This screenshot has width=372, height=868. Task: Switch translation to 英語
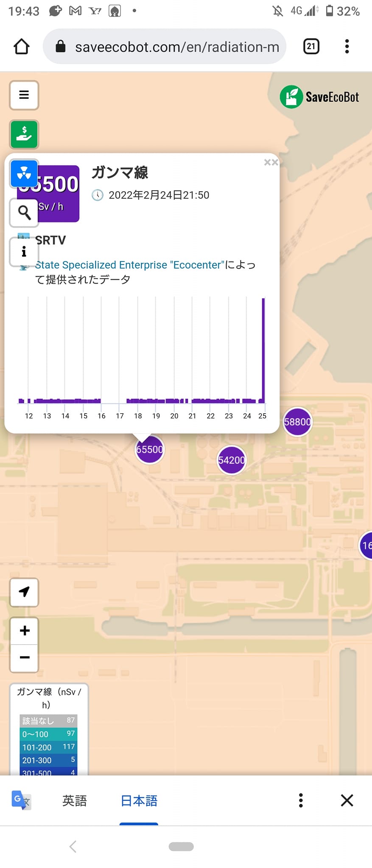[x=75, y=801]
